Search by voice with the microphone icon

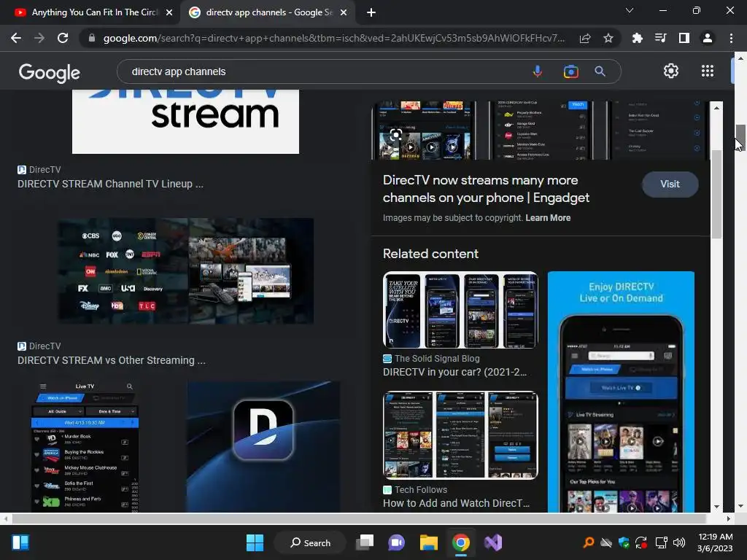pyautogui.click(x=538, y=71)
